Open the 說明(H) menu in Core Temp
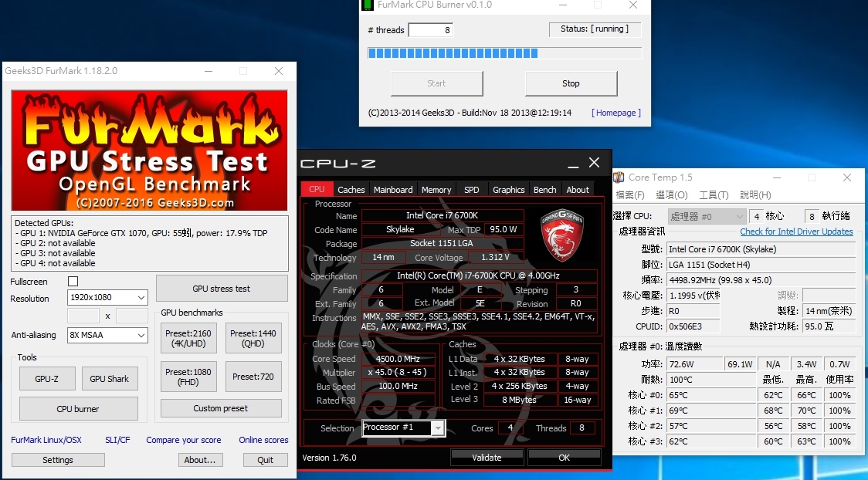Viewport: 868px width, 480px height. 755,195
